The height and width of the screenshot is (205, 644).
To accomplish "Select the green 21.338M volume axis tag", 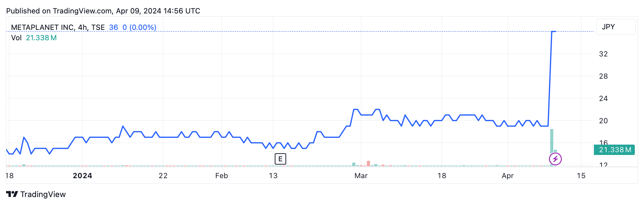I will (x=614, y=150).
